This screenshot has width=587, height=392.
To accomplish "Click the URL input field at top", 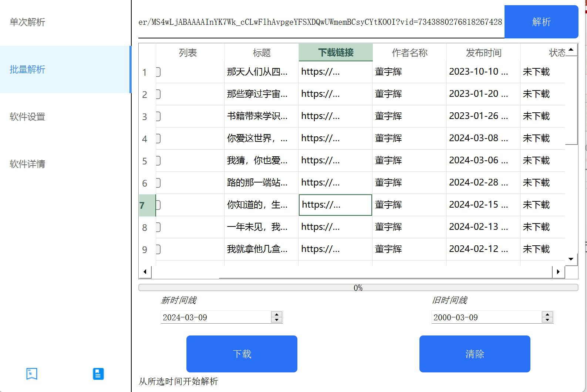I will pyautogui.click(x=320, y=22).
